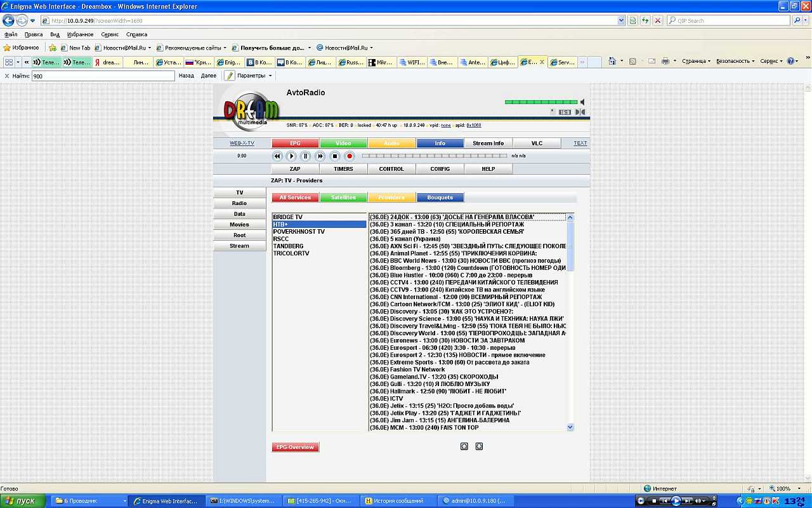Select Movies in the left sidebar
This screenshot has height=508, width=812.
pyautogui.click(x=240, y=224)
